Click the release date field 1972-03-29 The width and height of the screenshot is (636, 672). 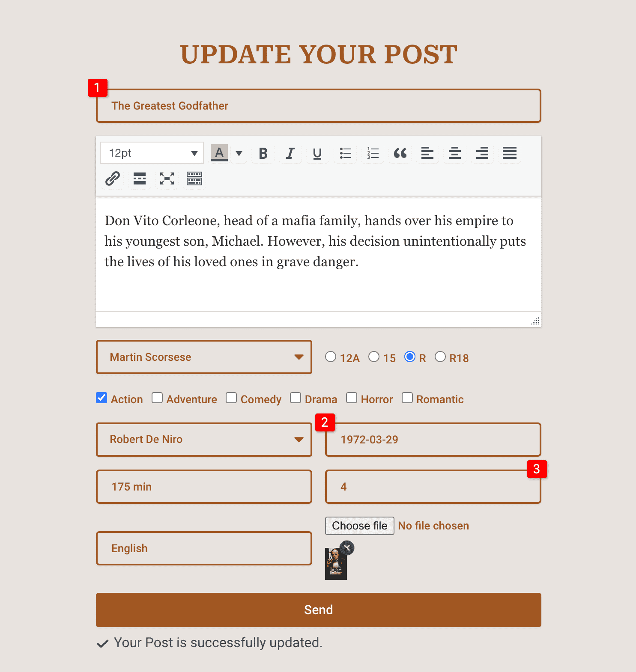433,440
